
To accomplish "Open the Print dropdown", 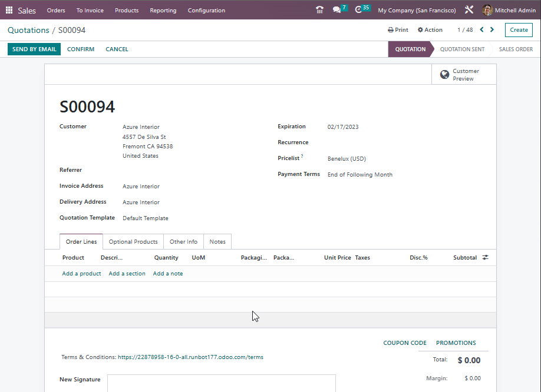I will click(x=398, y=29).
